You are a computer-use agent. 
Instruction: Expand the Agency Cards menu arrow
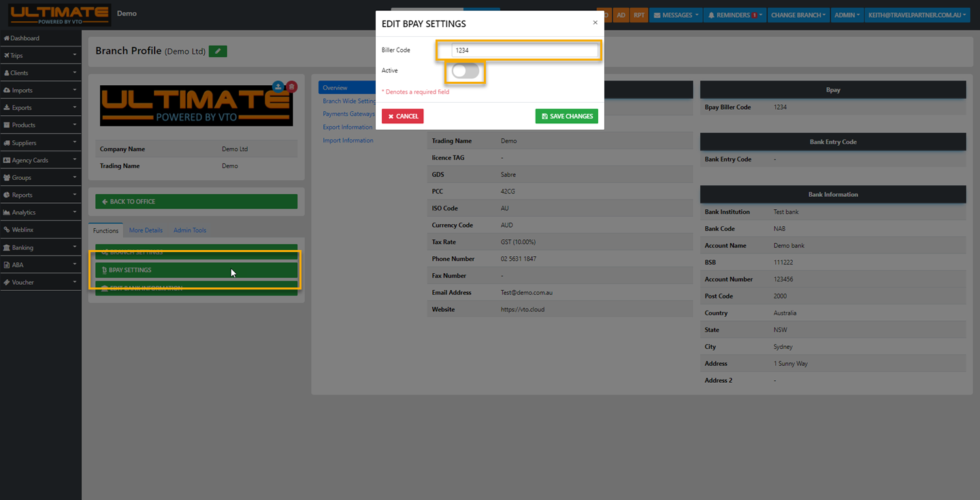coord(75,160)
